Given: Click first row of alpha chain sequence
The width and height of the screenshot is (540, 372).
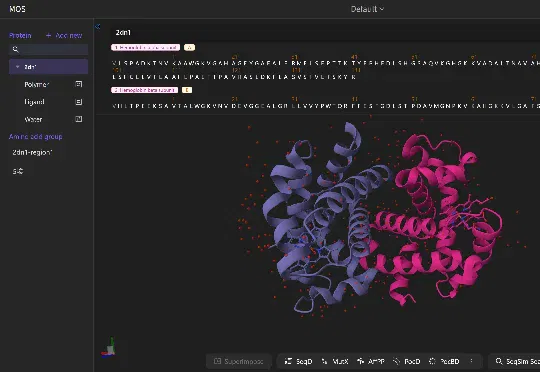Looking at the screenshot, I should (x=325, y=63).
